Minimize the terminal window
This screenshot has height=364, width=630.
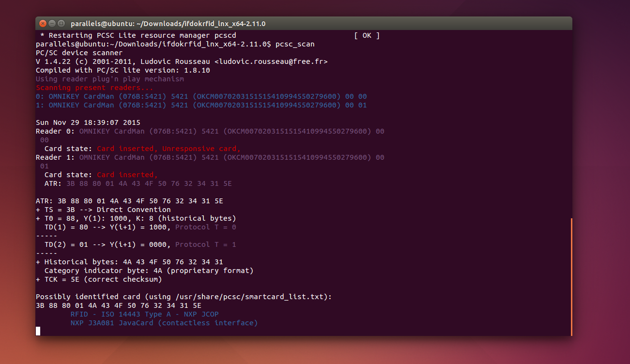point(52,23)
